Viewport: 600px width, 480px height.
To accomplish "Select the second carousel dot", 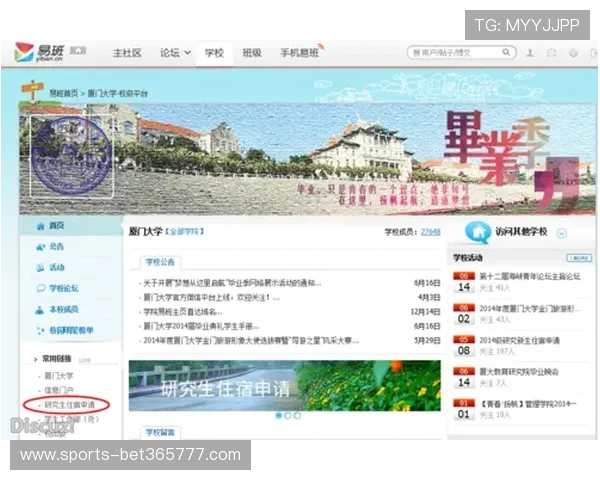I will [288, 415].
